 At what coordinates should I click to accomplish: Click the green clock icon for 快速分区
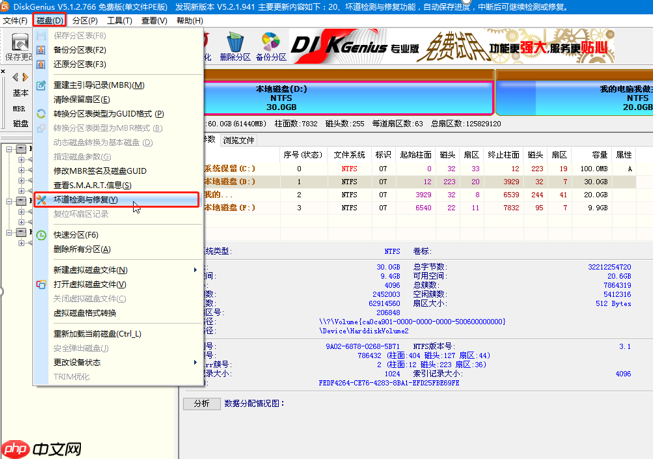(41, 235)
